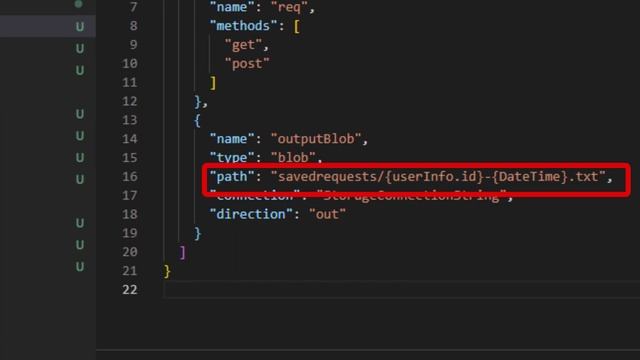Click the closing brace on line 19

[198, 233]
